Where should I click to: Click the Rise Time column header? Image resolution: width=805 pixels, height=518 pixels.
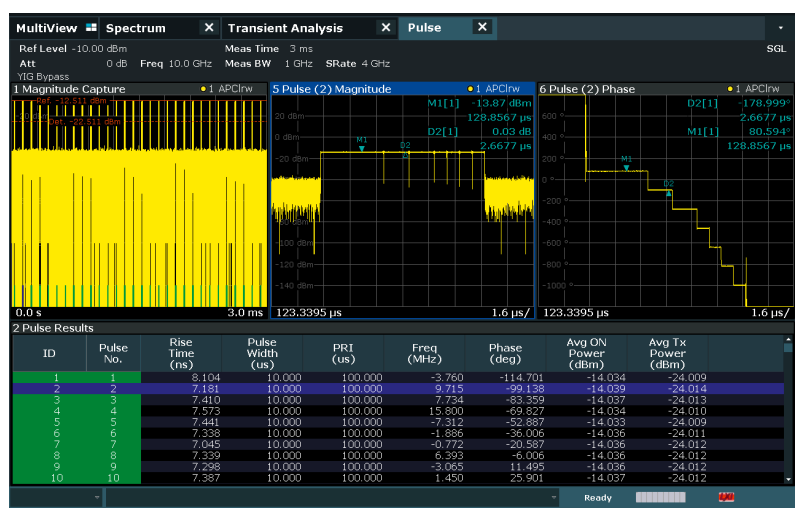pos(181,353)
